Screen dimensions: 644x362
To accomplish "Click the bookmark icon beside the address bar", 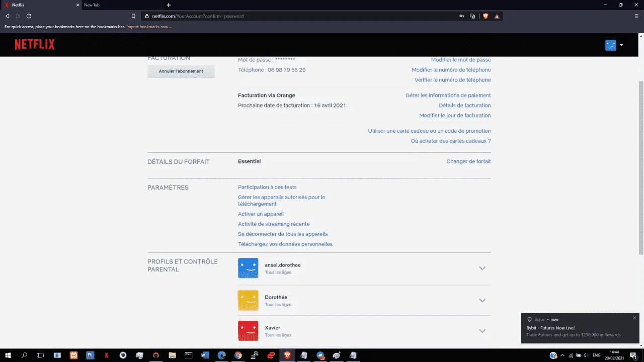I will coord(133,16).
